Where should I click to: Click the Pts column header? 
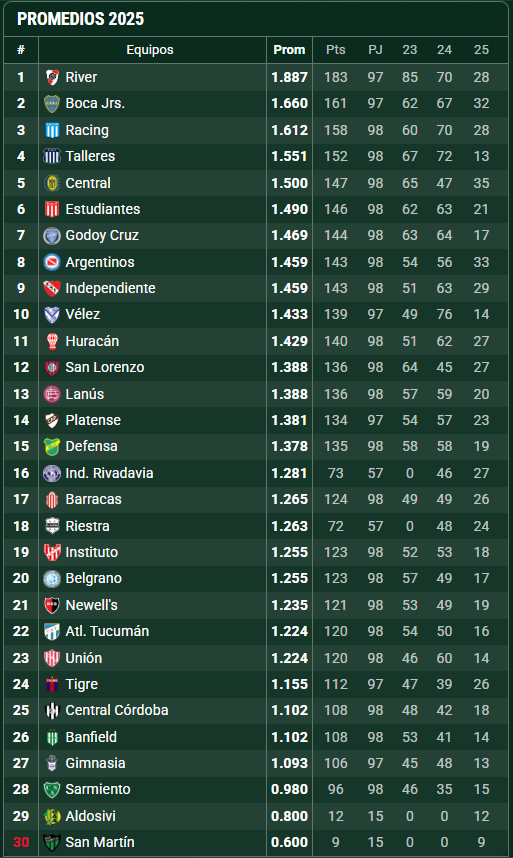pyautogui.click(x=335, y=50)
